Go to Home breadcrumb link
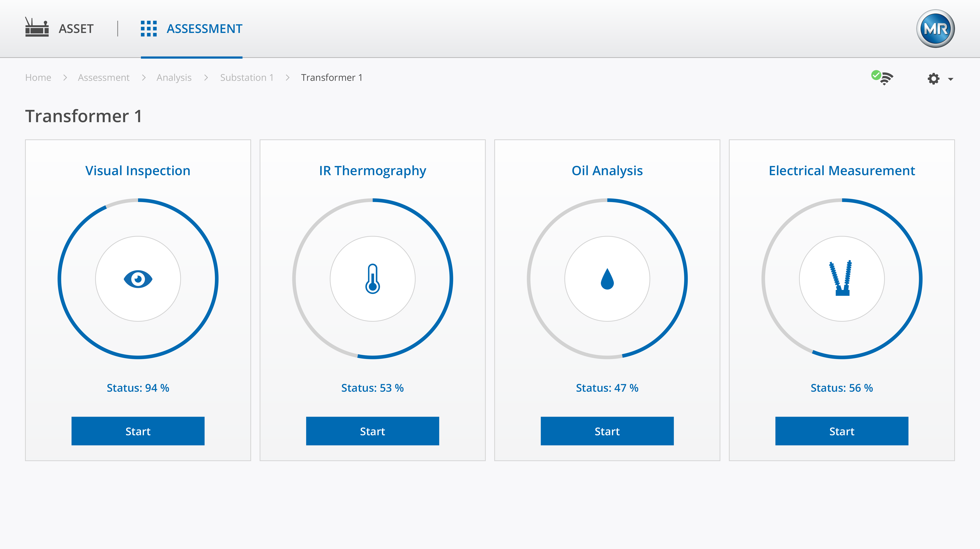Screen dimensions: 980x549 pyautogui.click(x=38, y=78)
